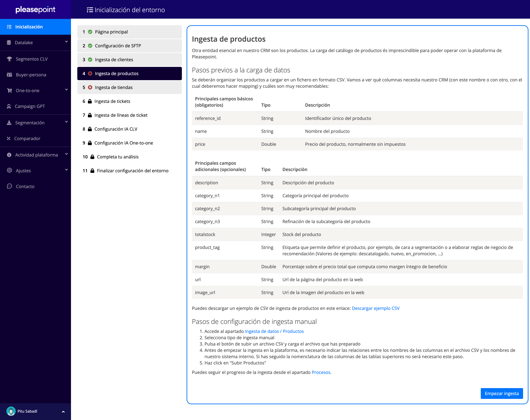The height and width of the screenshot is (420, 530).
Task: Open the user menu caret near Pitu Sabadí
Action: point(63,412)
